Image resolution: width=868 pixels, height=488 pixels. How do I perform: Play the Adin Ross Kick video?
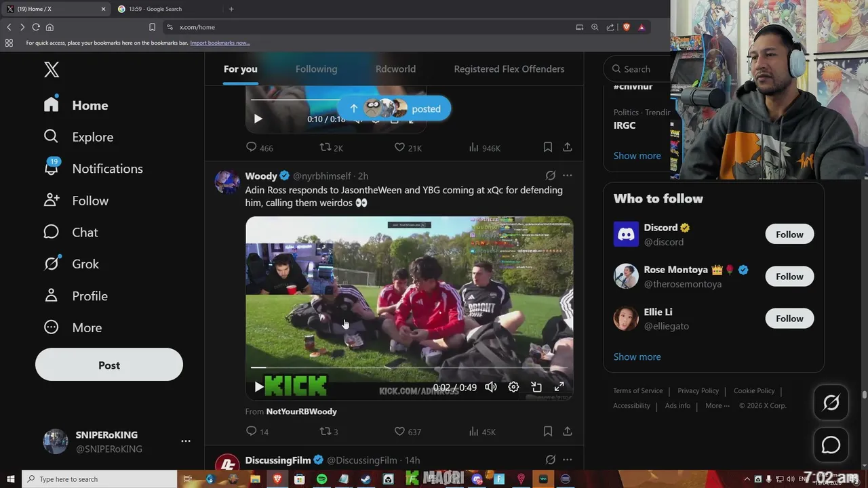coord(258,387)
